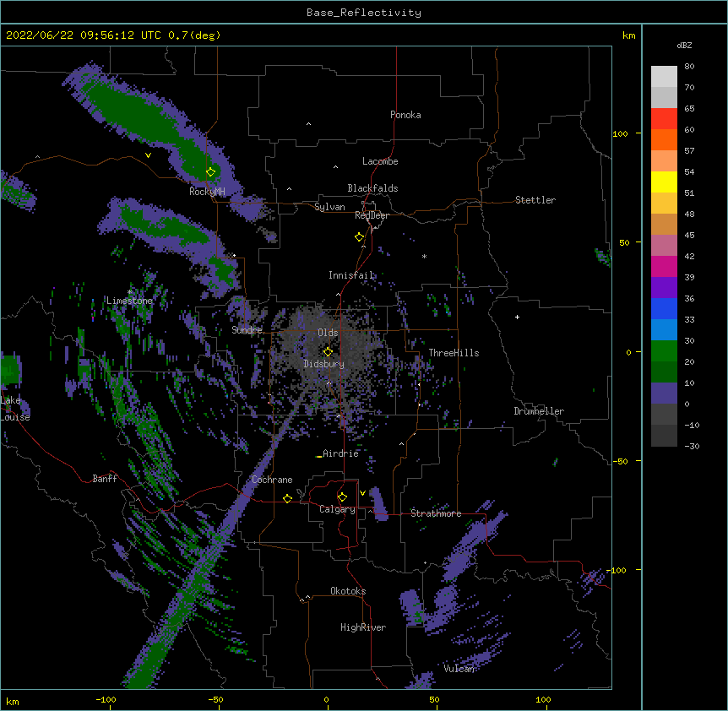This screenshot has height=711, width=728.
Task: Click the white plus marker northeast of ThreeHills
Action: click(517, 317)
